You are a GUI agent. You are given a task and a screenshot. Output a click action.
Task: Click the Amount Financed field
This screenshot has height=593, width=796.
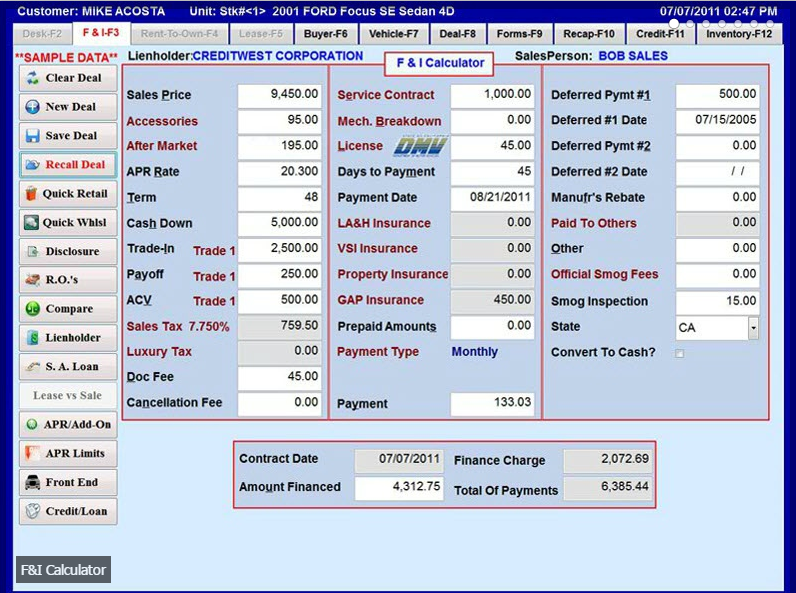click(399, 487)
